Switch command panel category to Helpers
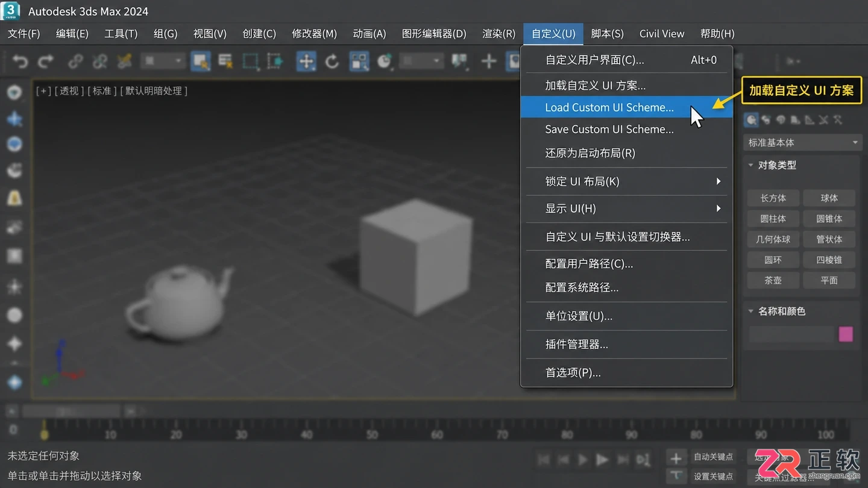The height and width of the screenshot is (488, 868). pos(810,120)
